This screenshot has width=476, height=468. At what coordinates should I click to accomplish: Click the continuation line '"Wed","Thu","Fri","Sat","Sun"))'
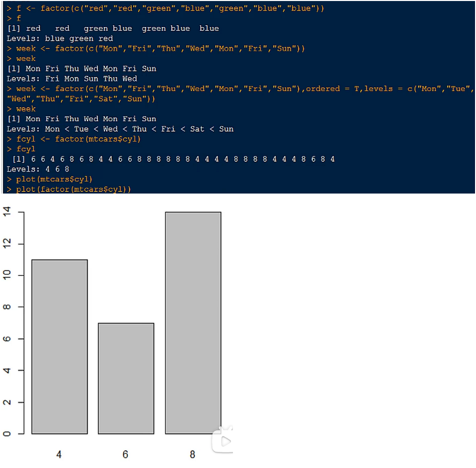[81, 99]
